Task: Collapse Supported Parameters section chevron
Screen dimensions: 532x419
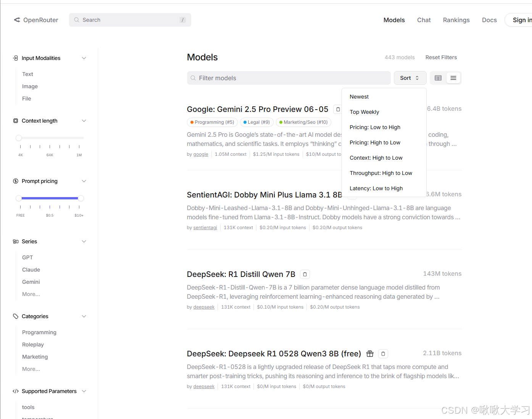Action: point(84,391)
